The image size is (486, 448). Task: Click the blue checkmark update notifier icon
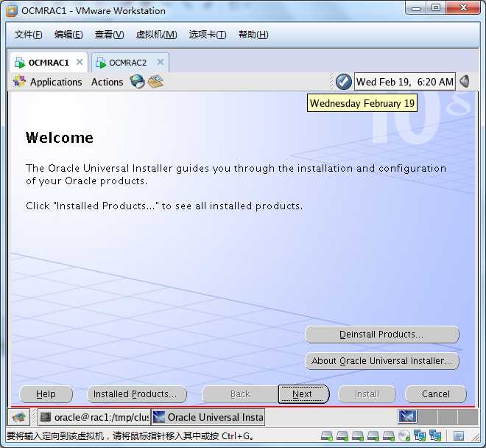click(x=344, y=82)
